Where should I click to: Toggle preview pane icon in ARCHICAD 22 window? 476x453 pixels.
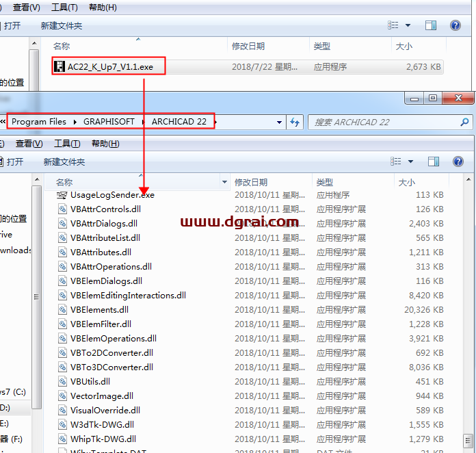point(434,161)
